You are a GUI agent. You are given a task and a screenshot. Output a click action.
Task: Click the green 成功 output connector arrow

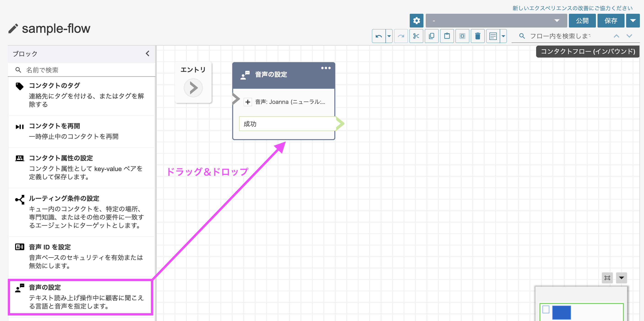click(x=340, y=123)
